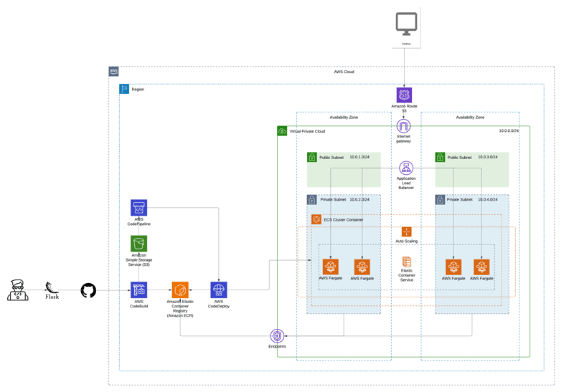
Task: Click the "(Amazon ECR)" caption text
Action: coord(180,315)
